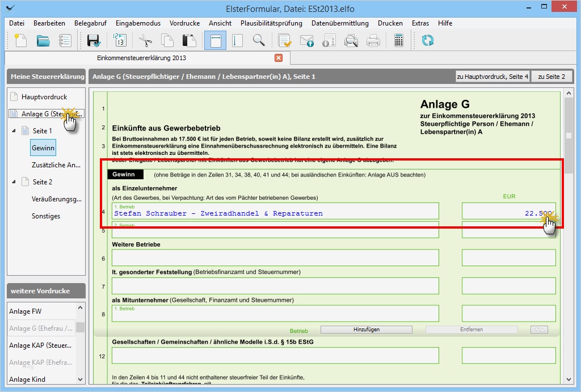Viewport: 581px width, 392px height.
Task: Click the refresh update arrows icon
Action: click(428, 40)
